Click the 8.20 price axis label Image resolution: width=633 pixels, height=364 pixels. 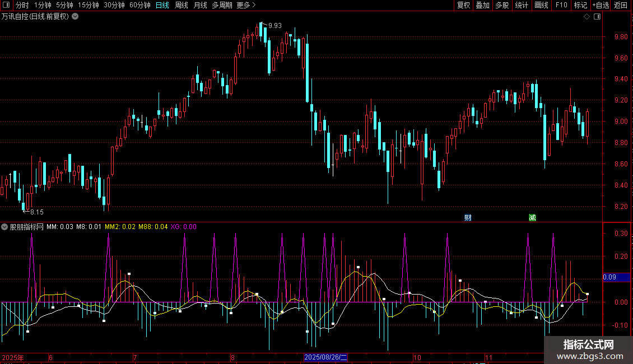tap(621, 207)
